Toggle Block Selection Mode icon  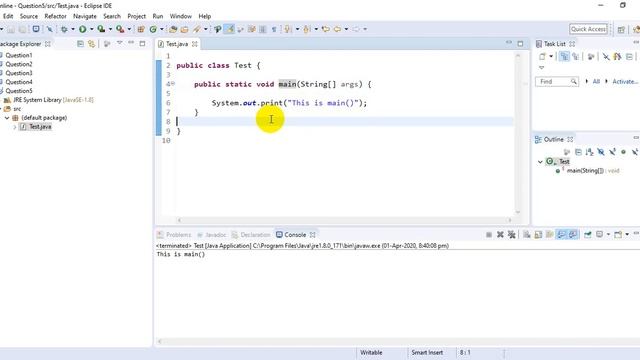tap(263, 29)
